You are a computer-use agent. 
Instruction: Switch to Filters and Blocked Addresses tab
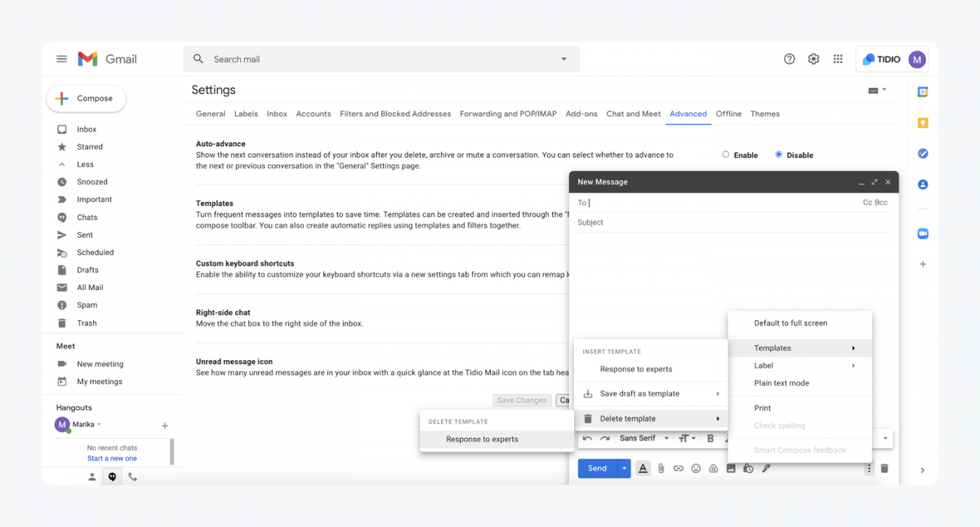click(x=395, y=114)
